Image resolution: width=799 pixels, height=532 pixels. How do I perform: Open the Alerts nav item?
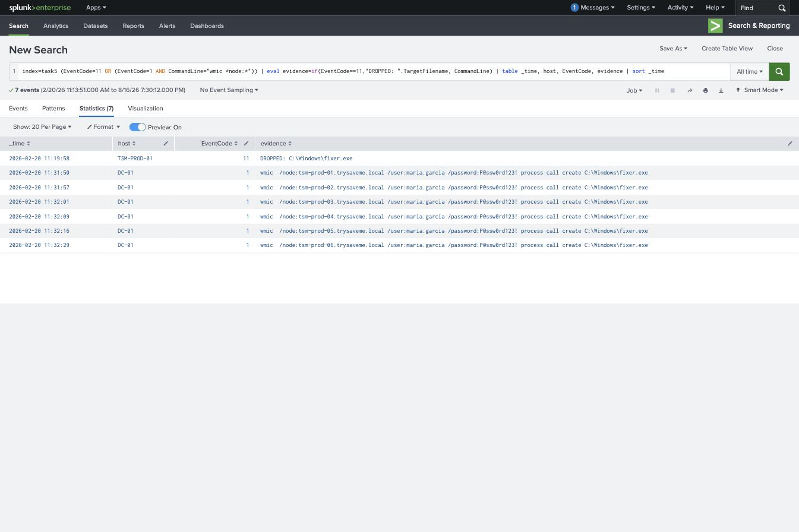tap(167, 26)
